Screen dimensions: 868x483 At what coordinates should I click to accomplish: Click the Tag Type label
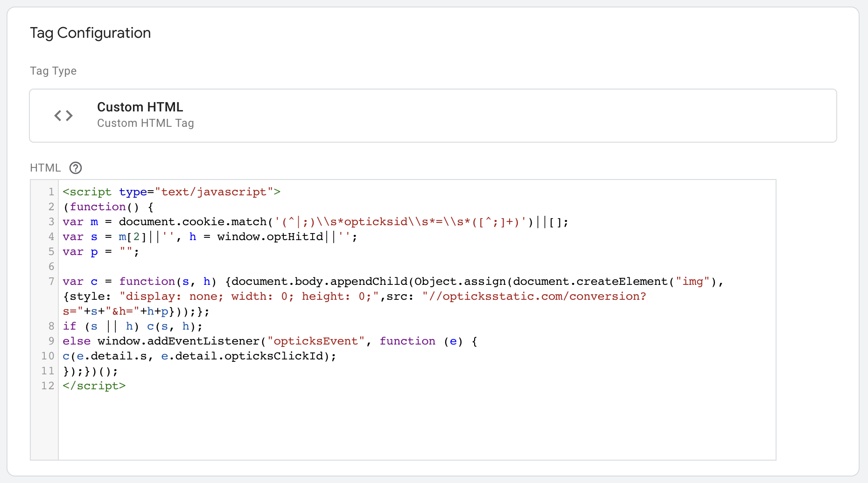(53, 71)
